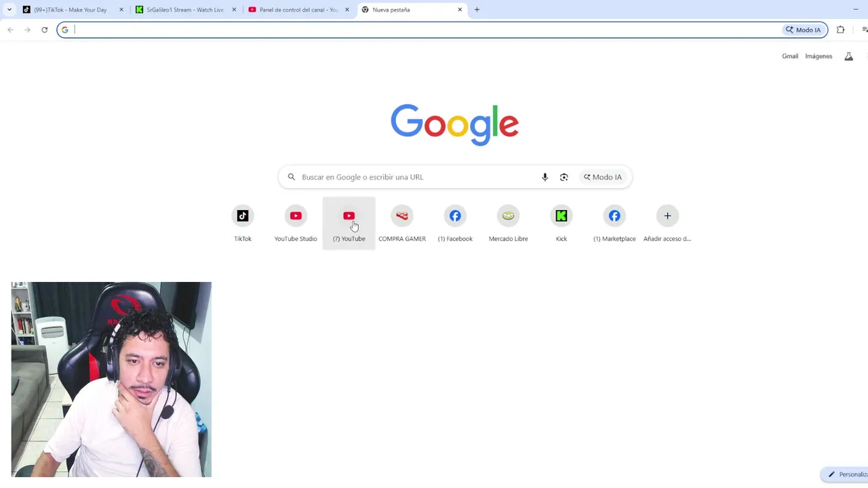Close the TikTok tab
The height and width of the screenshot is (488, 868).
(121, 9)
